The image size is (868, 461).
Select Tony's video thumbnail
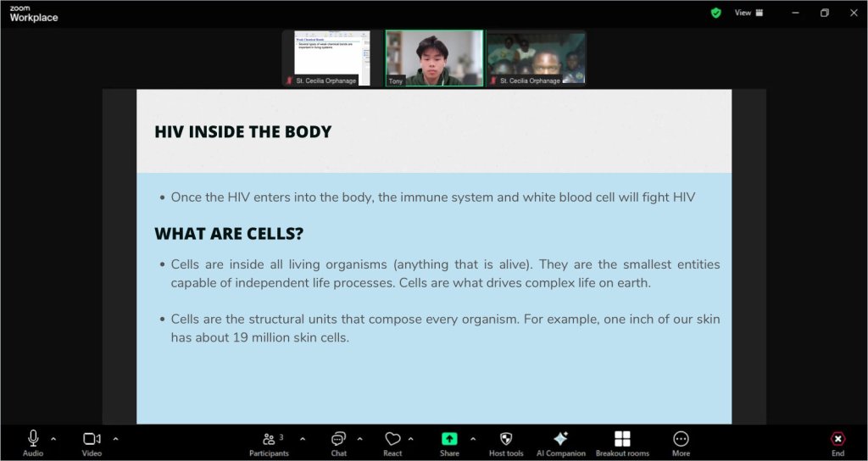(x=435, y=58)
